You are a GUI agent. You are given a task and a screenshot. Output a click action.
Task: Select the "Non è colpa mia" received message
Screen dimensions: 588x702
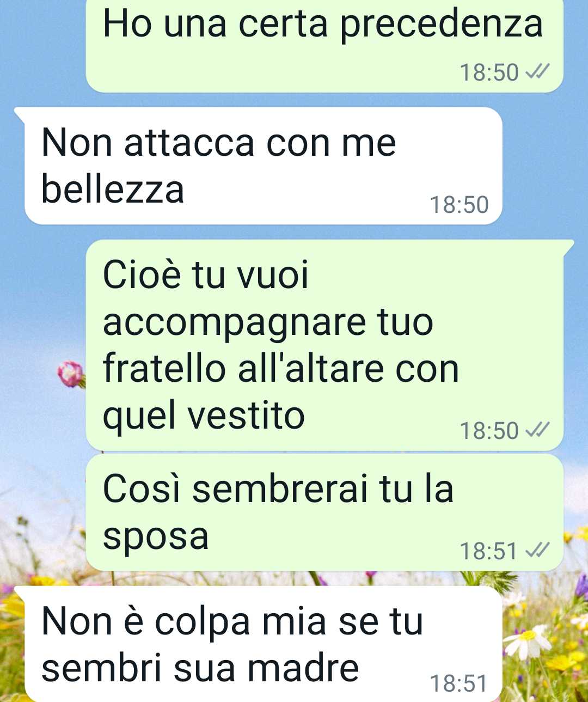(x=264, y=644)
